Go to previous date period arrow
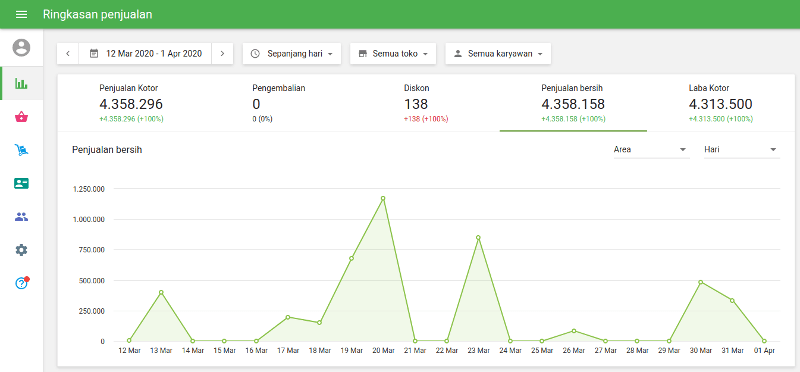 pos(68,54)
